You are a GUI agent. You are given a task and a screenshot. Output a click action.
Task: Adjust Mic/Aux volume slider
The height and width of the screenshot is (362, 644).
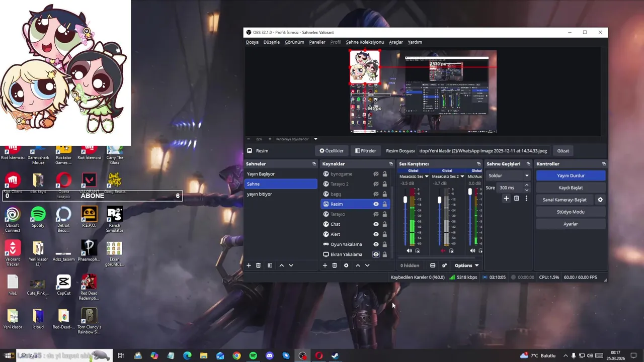[470, 192]
